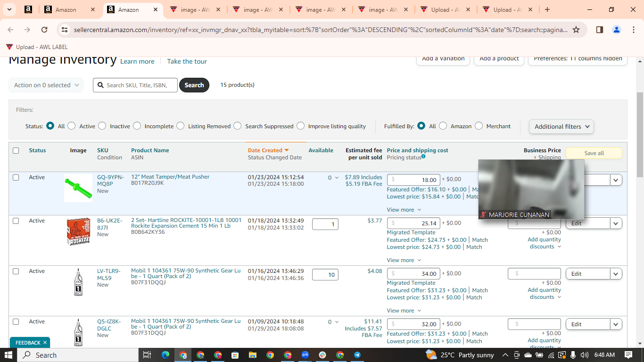Open Slack from the taskbar

point(322,355)
